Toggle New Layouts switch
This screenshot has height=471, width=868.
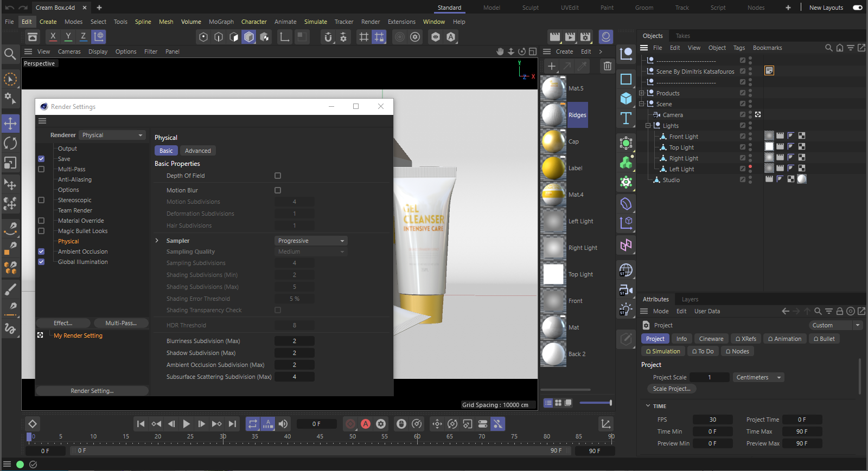click(x=858, y=8)
